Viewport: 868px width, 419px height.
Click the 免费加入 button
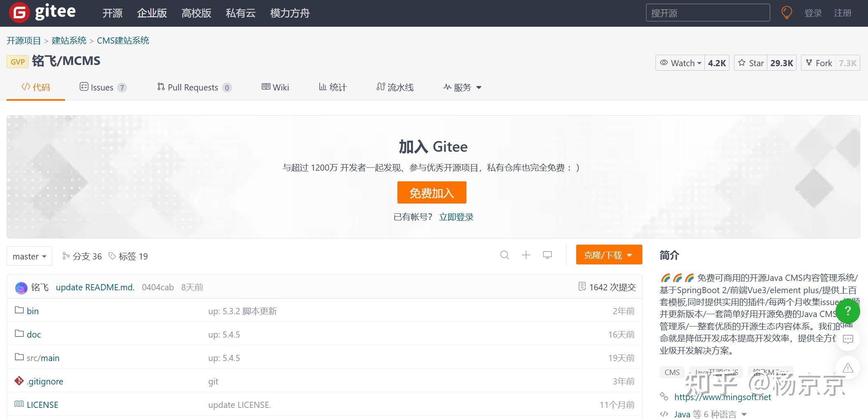pyautogui.click(x=432, y=192)
